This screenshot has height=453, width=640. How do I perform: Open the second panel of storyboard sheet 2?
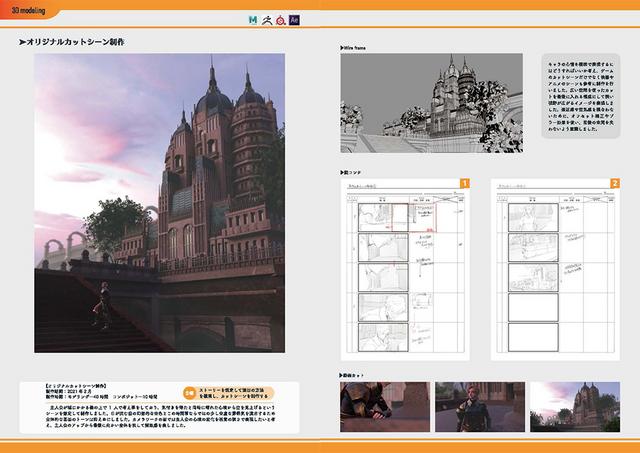533,247
